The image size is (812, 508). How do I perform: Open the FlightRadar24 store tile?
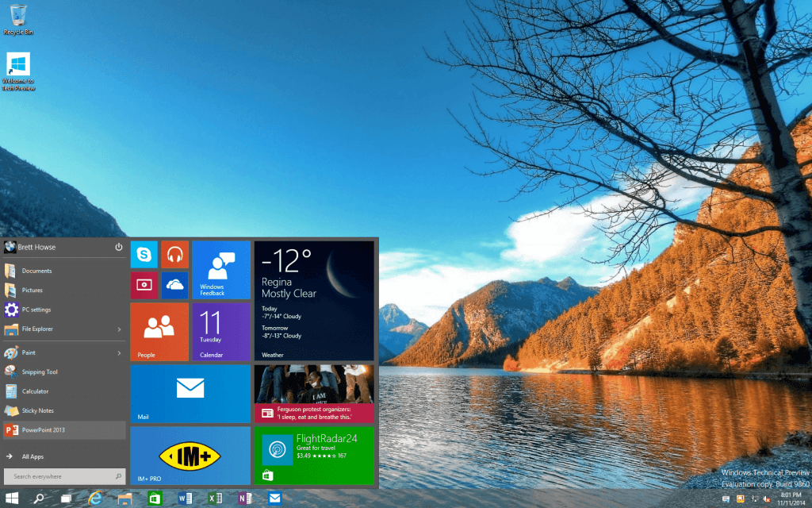pos(313,456)
